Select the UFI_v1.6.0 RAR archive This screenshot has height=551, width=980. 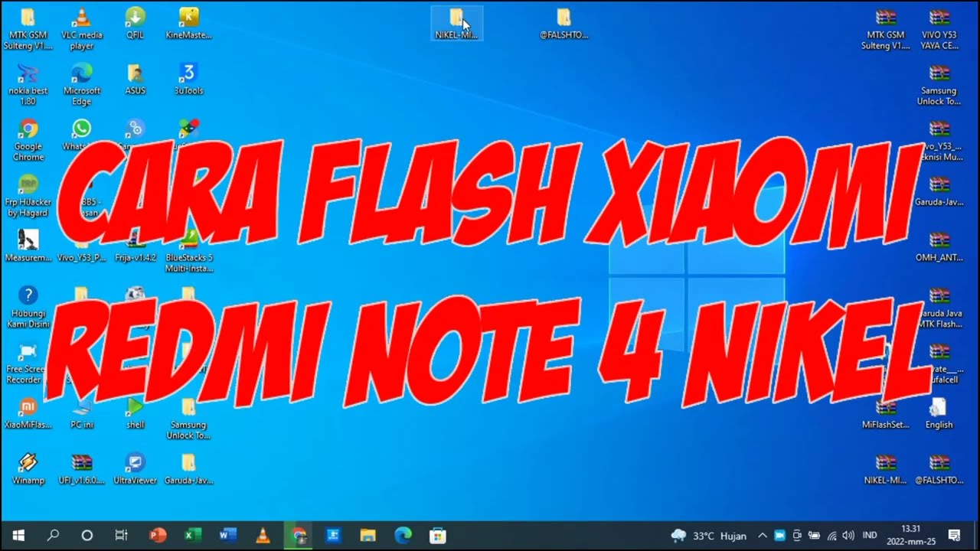[x=82, y=470]
